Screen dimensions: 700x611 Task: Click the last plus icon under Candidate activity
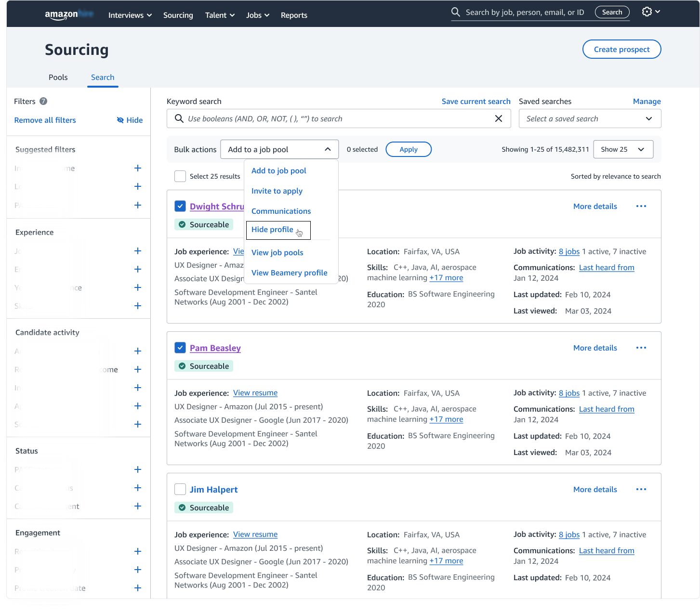[x=138, y=424]
